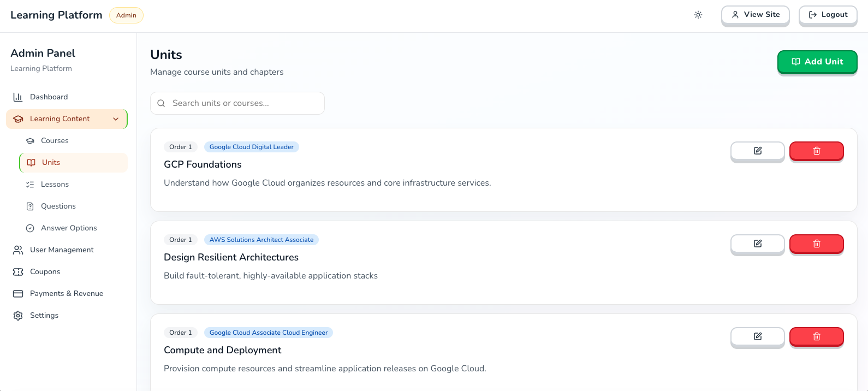Select Questions in the sidebar
Screen dimensions: 868x391
[58, 206]
